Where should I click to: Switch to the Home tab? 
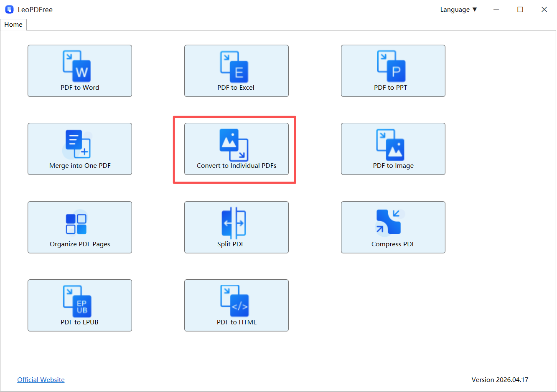13,25
